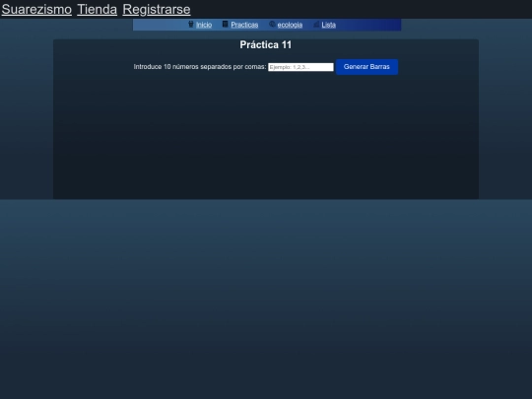The width and height of the screenshot is (532, 399).
Task: Click the book icon beside Practicas
Action: click(x=225, y=24)
